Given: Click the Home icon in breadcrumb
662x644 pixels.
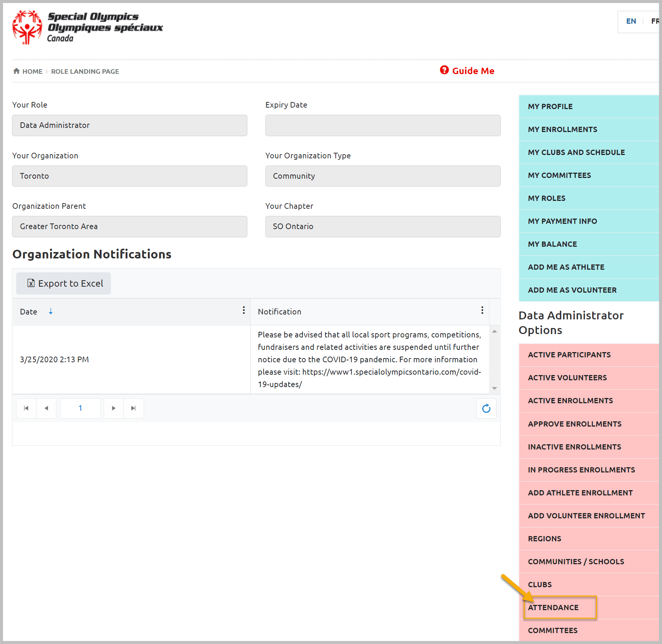Looking at the screenshot, I should (x=16, y=71).
